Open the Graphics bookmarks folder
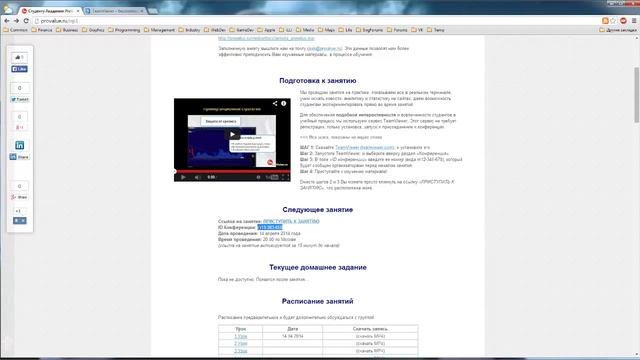 click(x=93, y=30)
